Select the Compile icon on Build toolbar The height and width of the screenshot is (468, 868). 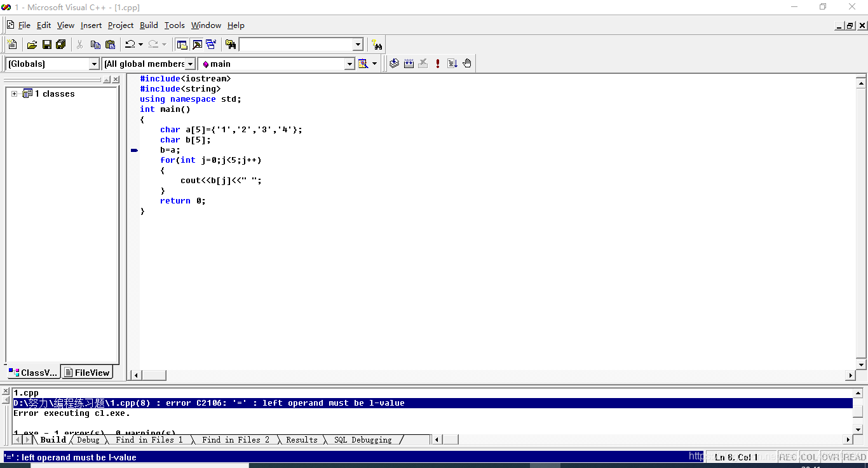pyautogui.click(x=394, y=63)
